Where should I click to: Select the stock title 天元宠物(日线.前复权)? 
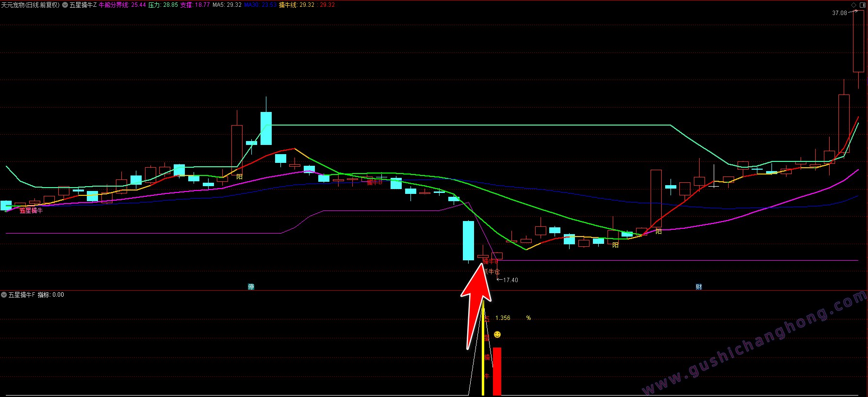[x=30, y=5]
